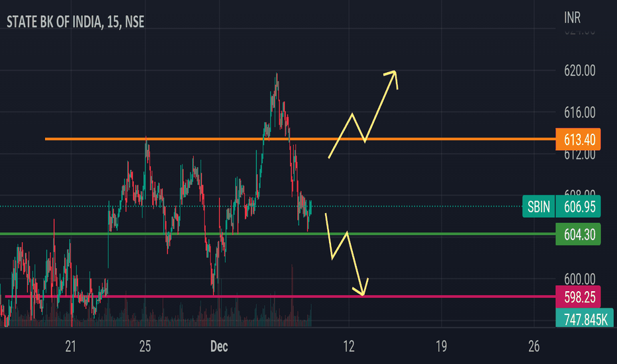The height and width of the screenshot is (364, 617).
Task: Click the 616.00 price axis value
Action: click(580, 113)
